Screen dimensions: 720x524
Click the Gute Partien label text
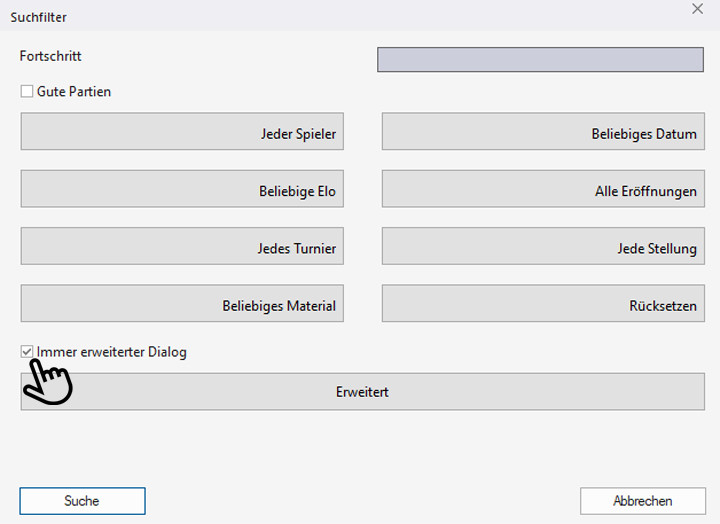pos(74,92)
